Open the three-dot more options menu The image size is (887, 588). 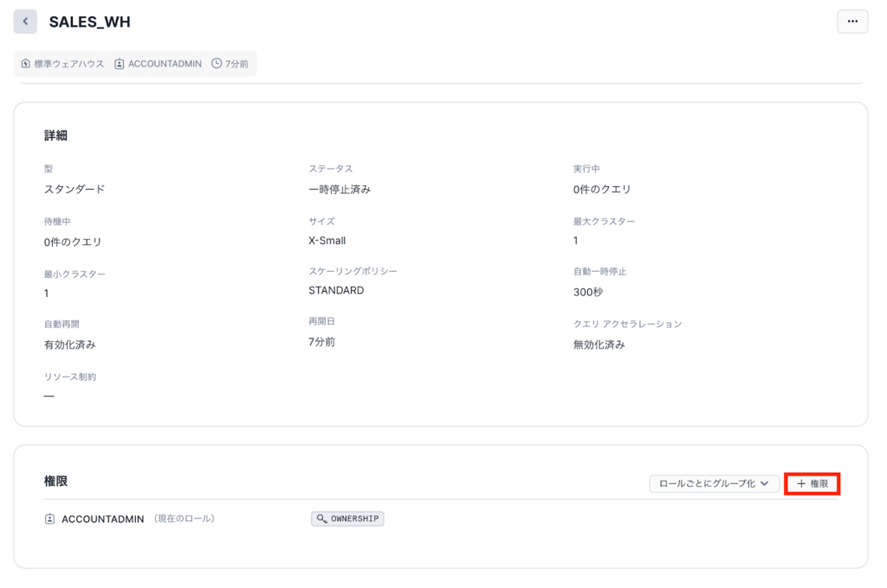click(x=851, y=22)
